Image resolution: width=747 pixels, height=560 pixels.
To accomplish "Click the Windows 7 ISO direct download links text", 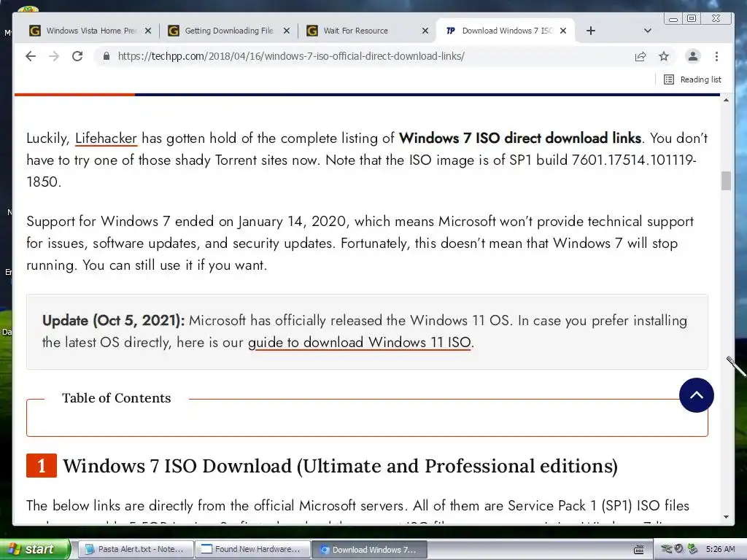I will [520, 138].
